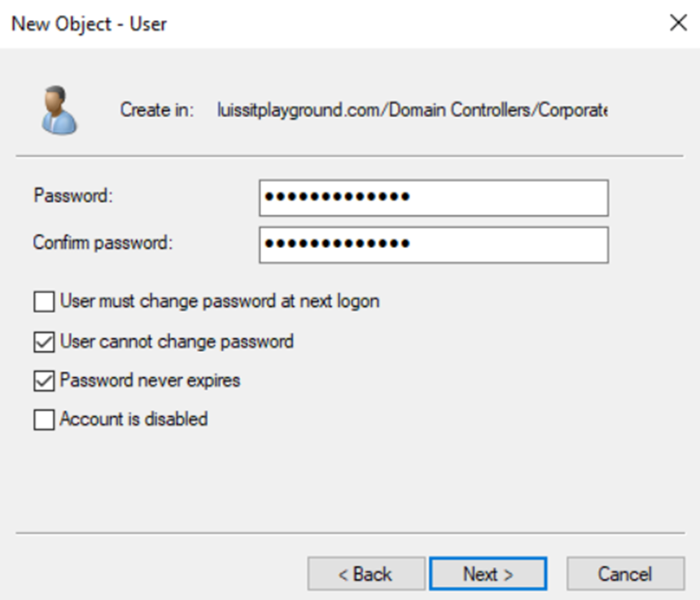Click the 'Account is disabled' label text
Image resolution: width=700 pixels, height=600 pixels.
pyautogui.click(x=134, y=419)
